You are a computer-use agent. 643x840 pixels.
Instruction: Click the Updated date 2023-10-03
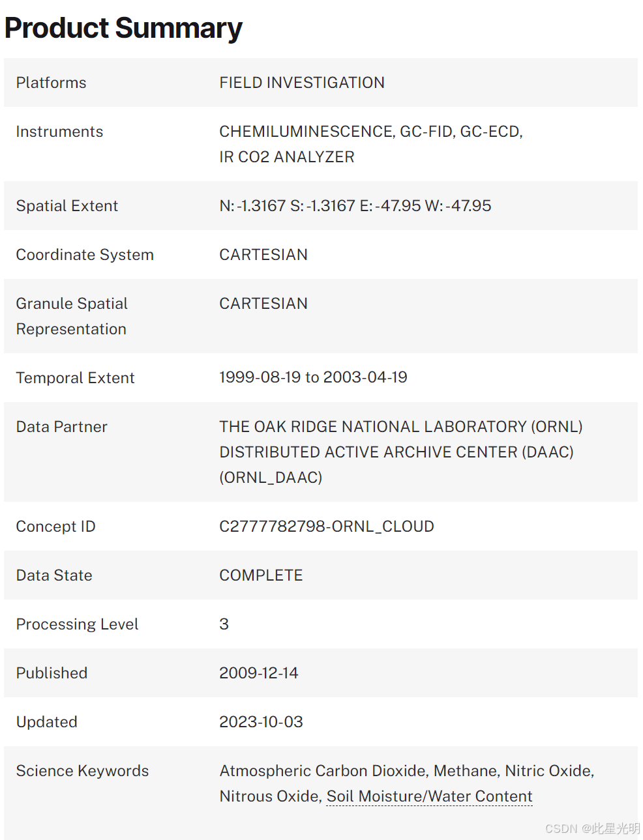(x=261, y=722)
